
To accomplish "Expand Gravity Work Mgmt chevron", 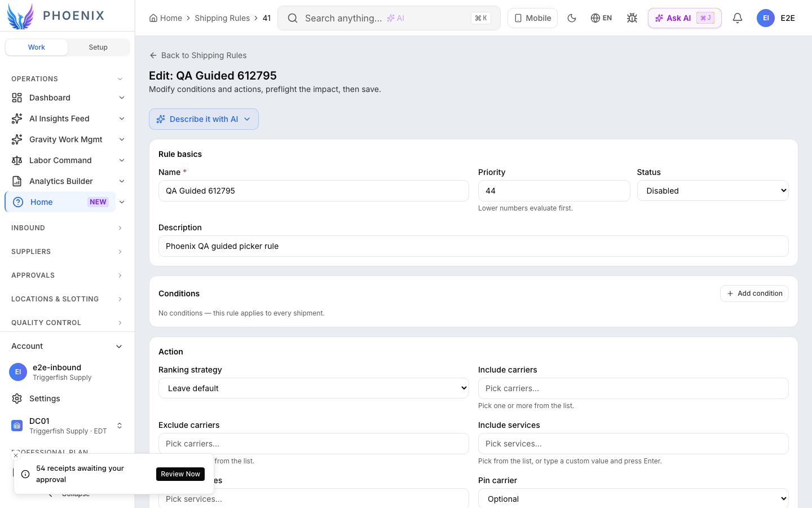I will (122, 139).
